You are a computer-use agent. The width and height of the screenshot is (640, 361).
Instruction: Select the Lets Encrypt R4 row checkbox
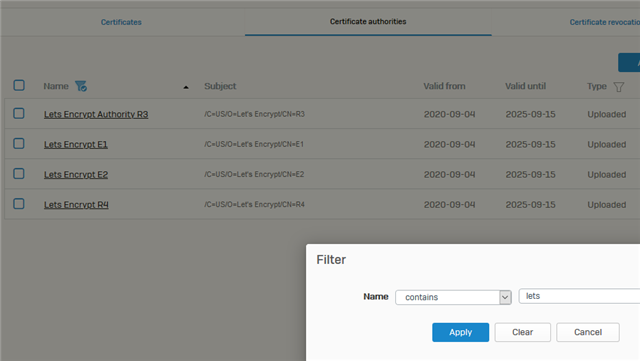(19, 204)
